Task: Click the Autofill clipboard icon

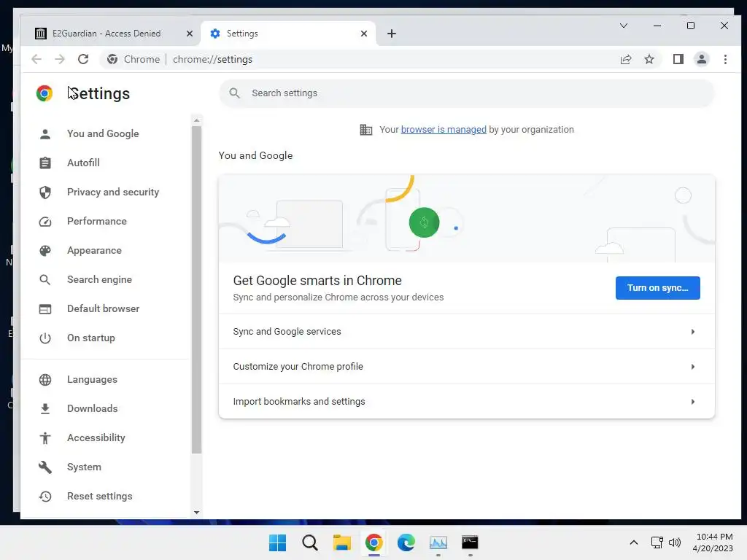Action: (45, 163)
